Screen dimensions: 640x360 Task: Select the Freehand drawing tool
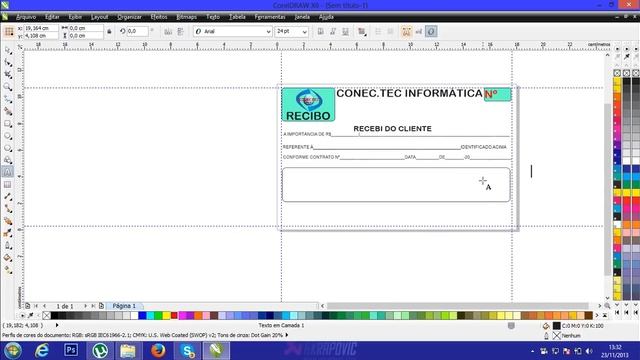8,99
